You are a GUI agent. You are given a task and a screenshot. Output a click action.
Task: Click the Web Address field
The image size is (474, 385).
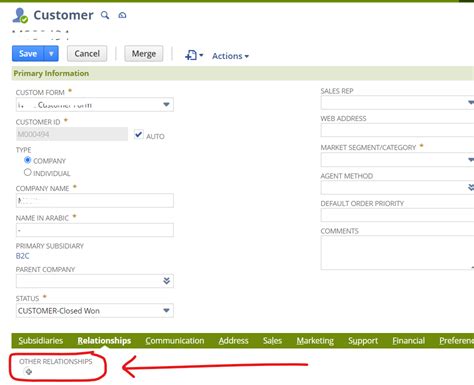[397, 130]
